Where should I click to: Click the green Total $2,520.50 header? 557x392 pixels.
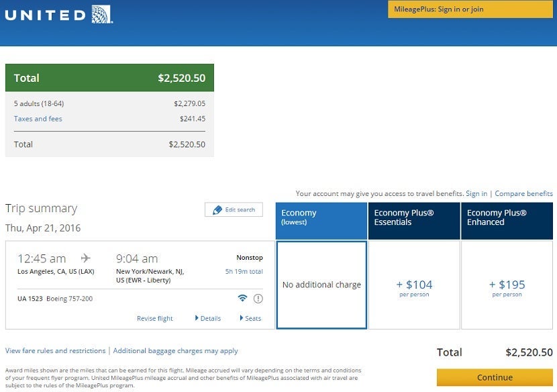[x=109, y=78]
